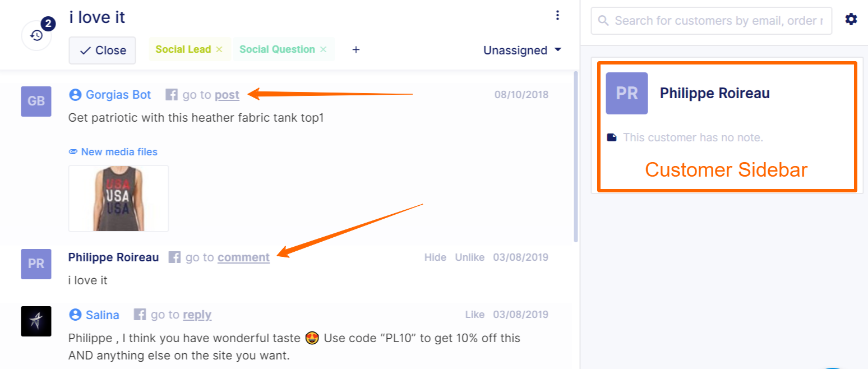
Task: Click the PR avatar in customer sidebar
Action: pyautogui.click(x=626, y=93)
